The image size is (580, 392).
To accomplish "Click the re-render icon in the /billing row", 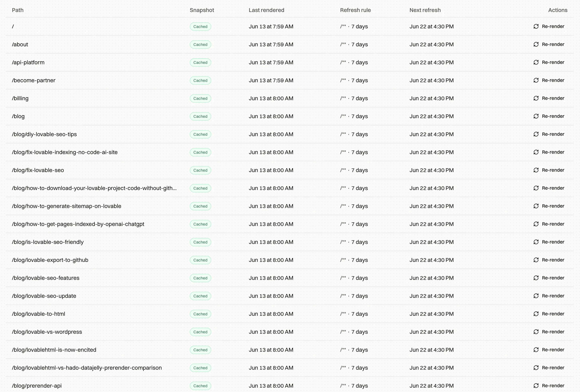I will pyautogui.click(x=536, y=98).
